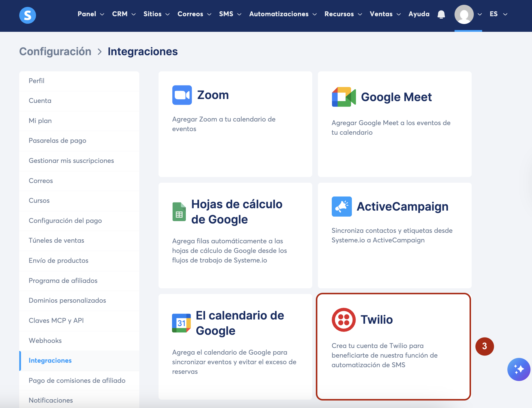532x408 pixels.
Task: Expand the Automatizaciones dropdown menu
Action: point(283,14)
